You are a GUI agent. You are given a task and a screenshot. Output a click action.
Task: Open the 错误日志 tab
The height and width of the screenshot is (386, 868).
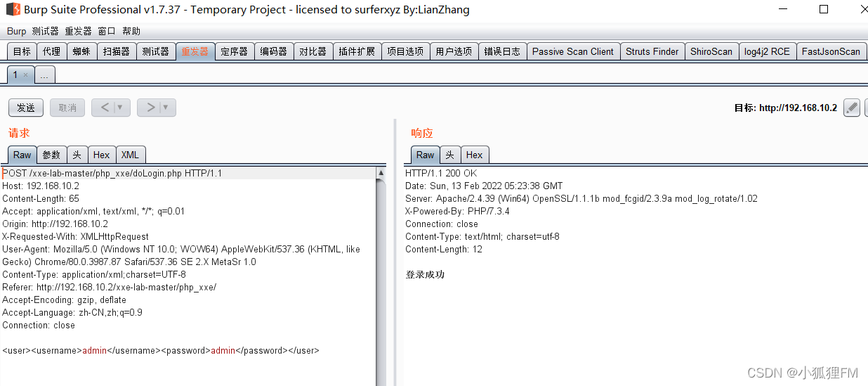(502, 51)
